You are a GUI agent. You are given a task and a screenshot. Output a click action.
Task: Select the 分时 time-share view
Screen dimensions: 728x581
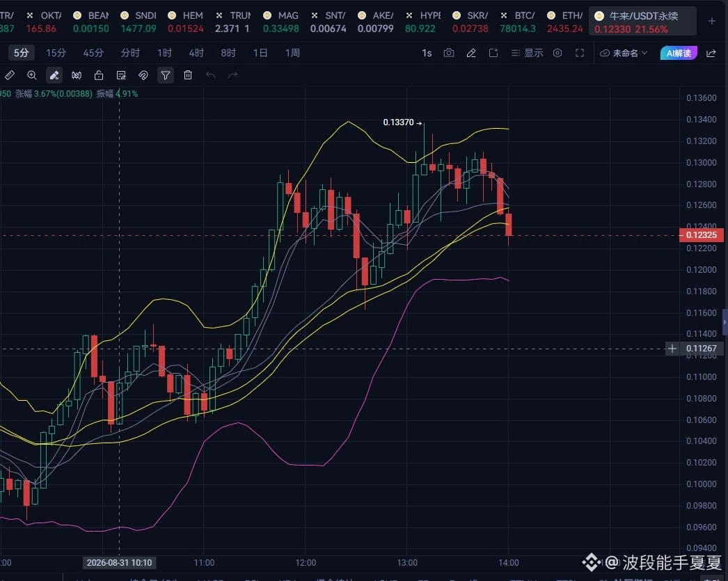pyautogui.click(x=130, y=53)
